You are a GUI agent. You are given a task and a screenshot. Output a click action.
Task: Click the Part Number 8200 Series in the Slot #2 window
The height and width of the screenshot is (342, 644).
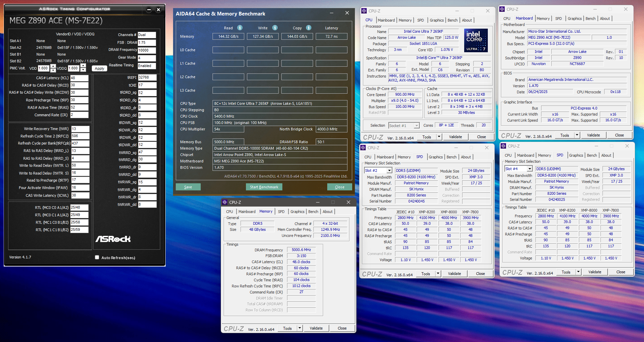point(416,195)
